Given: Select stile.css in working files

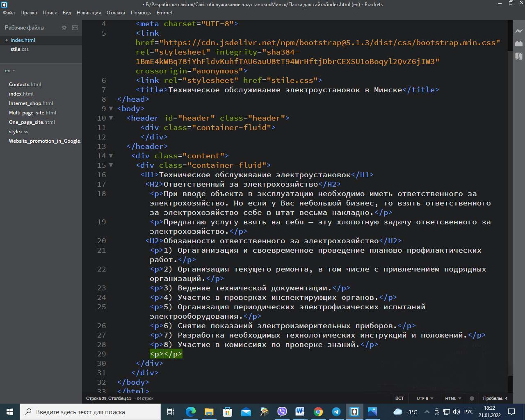Looking at the screenshot, I should (19, 49).
